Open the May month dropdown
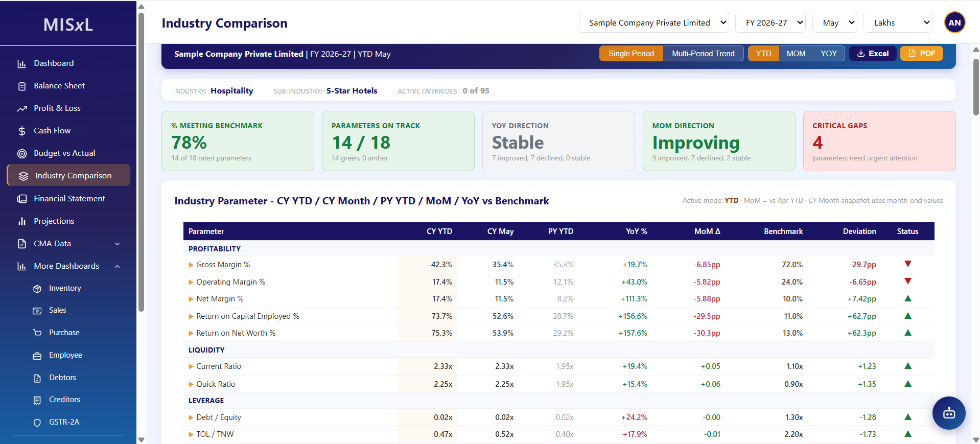The width and height of the screenshot is (980, 444). (x=835, y=22)
